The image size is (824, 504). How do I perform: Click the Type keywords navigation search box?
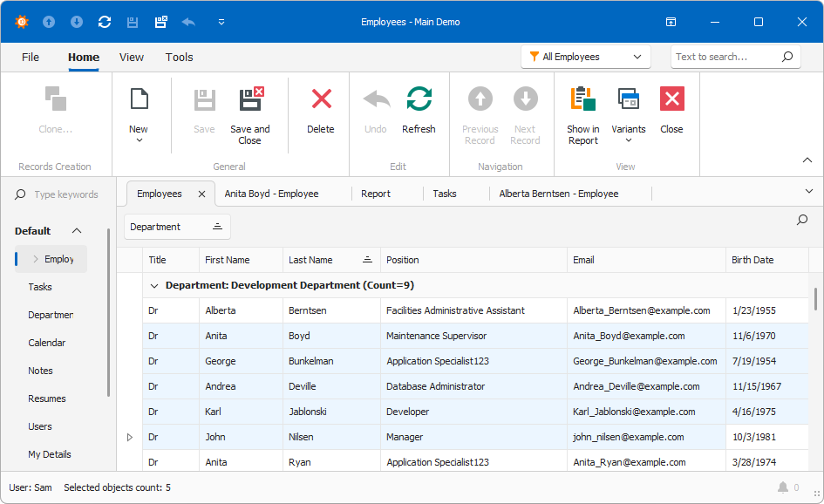pyautogui.click(x=60, y=194)
